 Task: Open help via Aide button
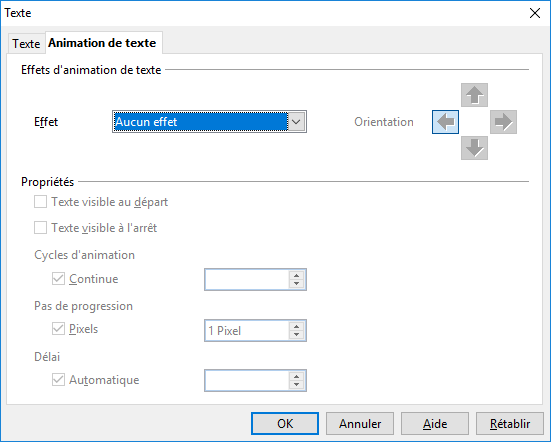pyautogui.click(x=435, y=424)
